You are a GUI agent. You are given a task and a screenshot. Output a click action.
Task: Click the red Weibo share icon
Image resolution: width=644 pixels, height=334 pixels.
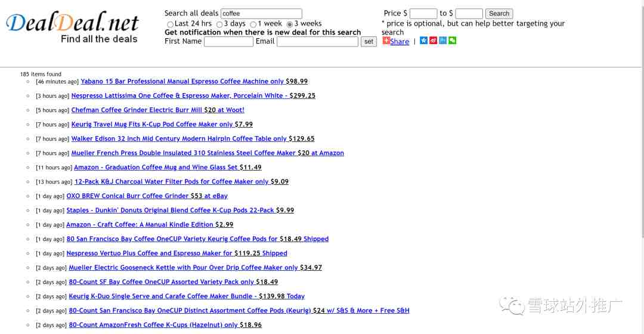point(433,41)
